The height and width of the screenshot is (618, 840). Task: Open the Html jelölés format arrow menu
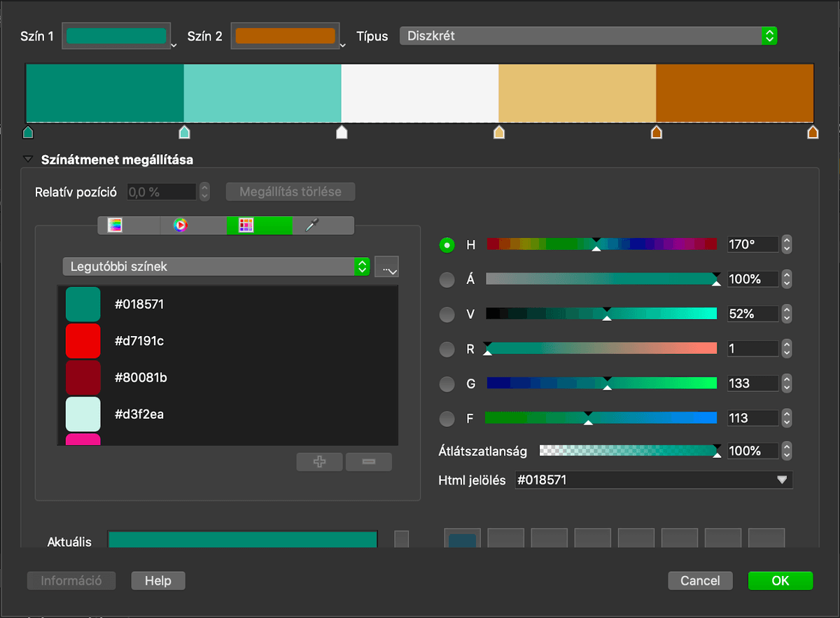point(783,480)
